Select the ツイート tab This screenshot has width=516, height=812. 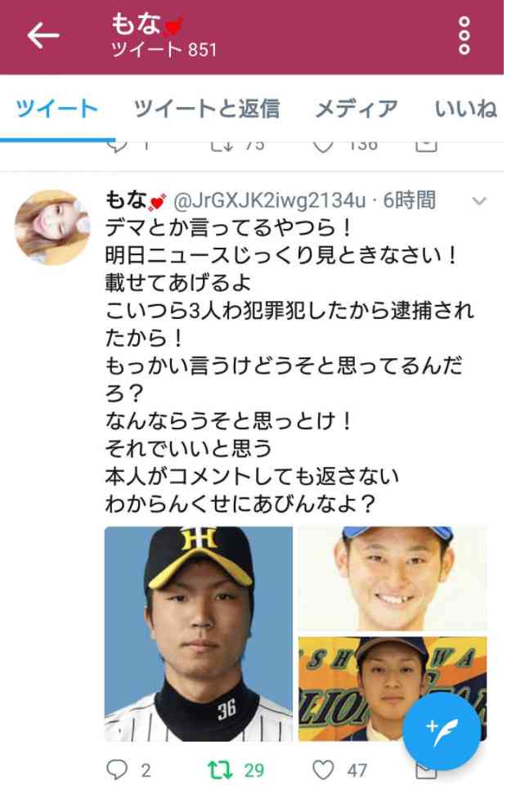(x=57, y=109)
